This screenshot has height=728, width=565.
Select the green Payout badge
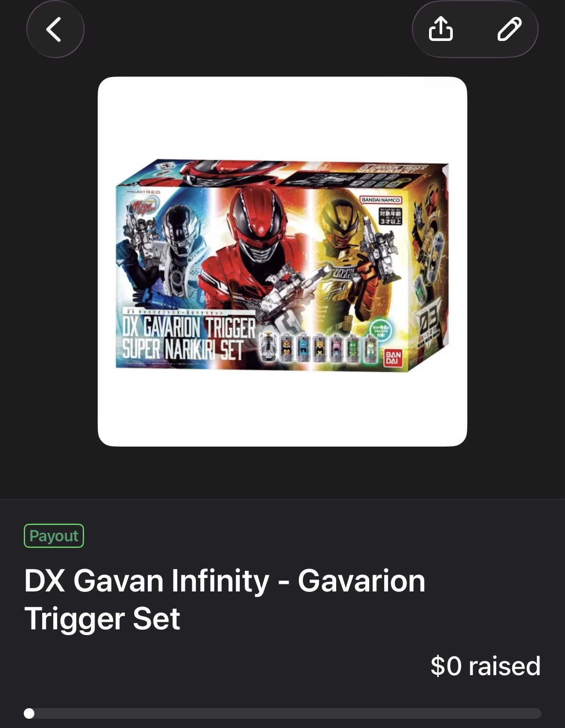coord(54,536)
